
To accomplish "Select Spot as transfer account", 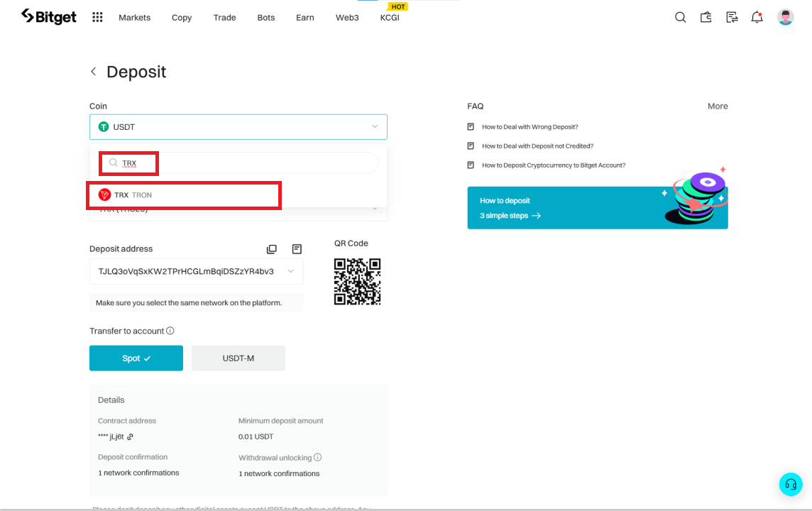I will pos(136,358).
